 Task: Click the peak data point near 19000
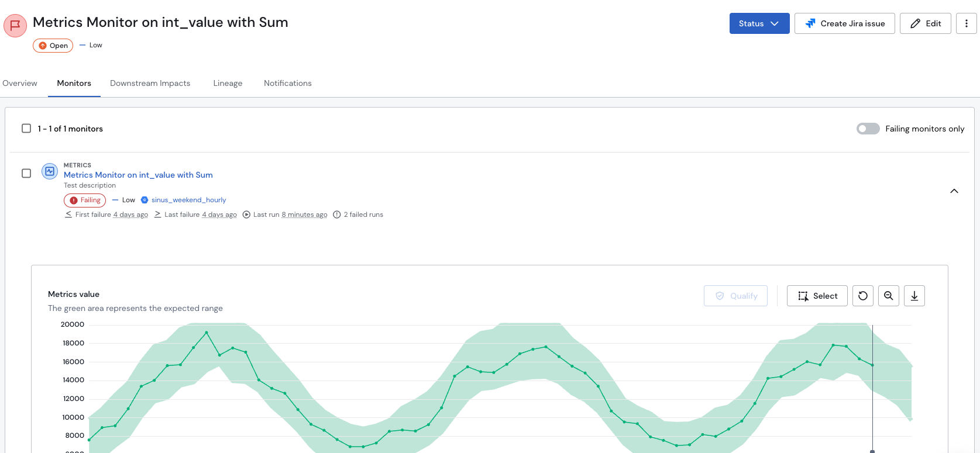207,333
